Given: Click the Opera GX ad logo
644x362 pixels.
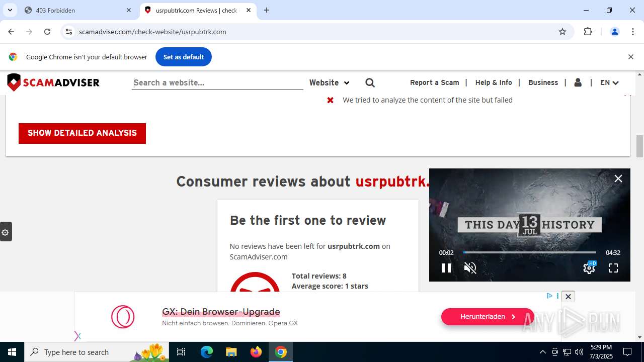Looking at the screenshot, I should coord(123,317).
